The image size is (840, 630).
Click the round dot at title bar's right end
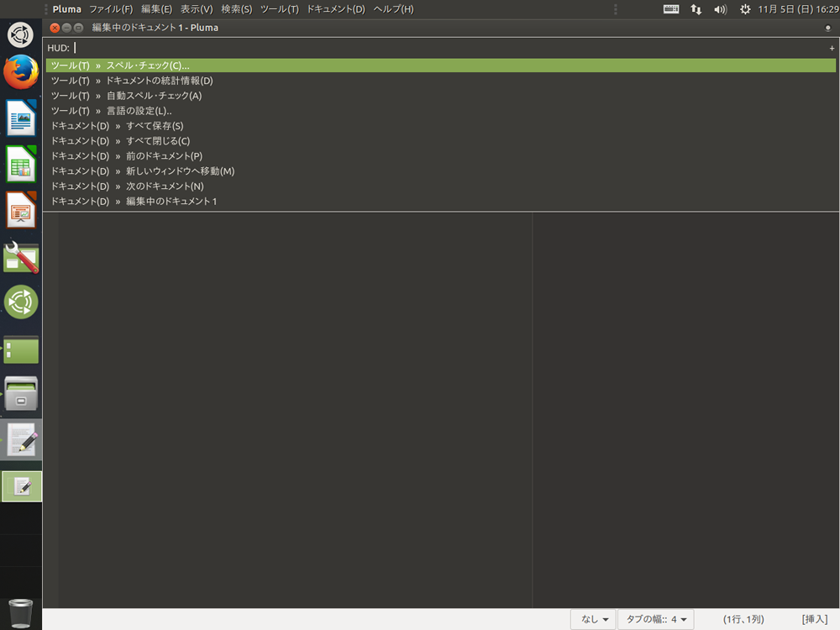(x=827, y=28)
